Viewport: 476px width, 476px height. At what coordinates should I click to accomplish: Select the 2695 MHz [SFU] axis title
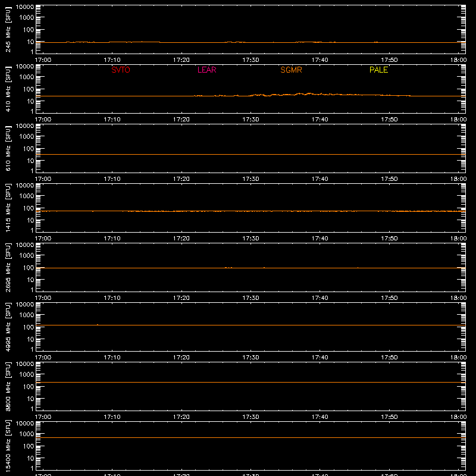coord(8,268)
